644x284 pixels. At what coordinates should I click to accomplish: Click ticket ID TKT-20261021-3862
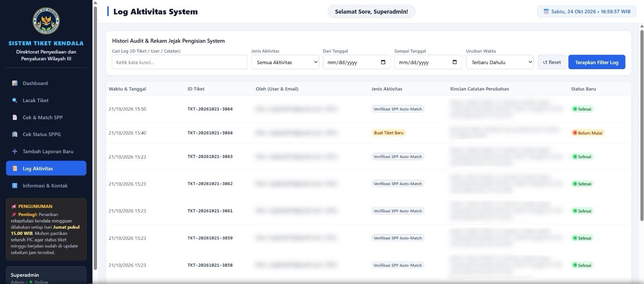pos(210,184)
